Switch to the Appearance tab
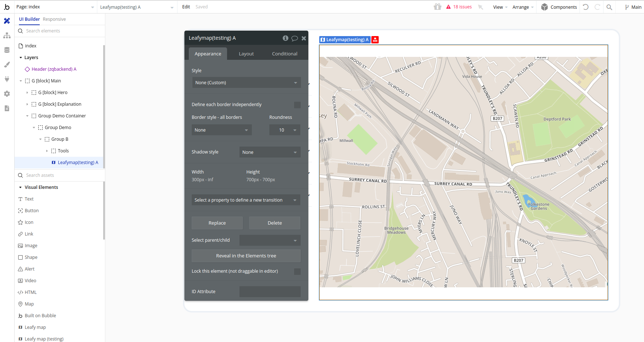 208,54
